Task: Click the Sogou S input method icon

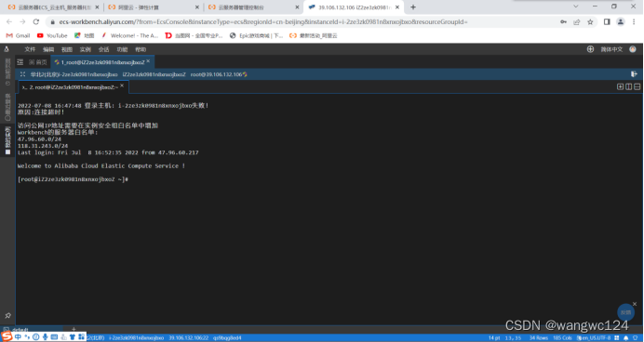Action: pyautogui.click(x=7, y=336)
